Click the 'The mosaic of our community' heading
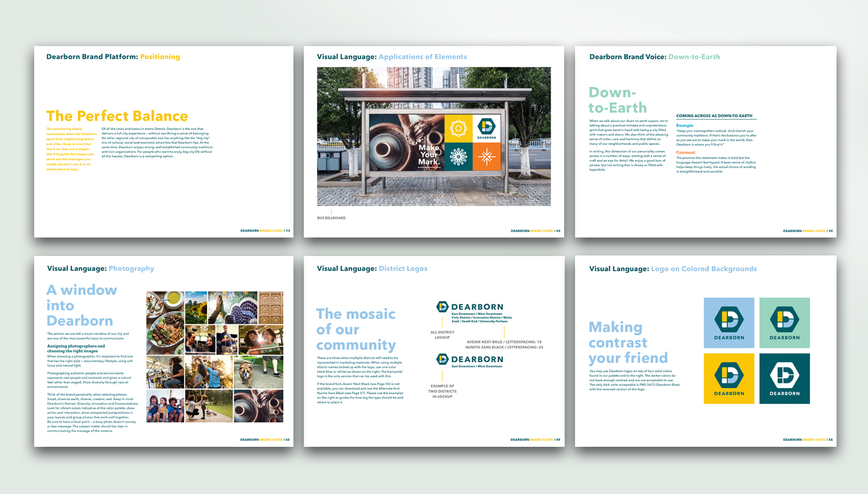The height and width of the screenshot is (494, 868). (x=356, y=330)
